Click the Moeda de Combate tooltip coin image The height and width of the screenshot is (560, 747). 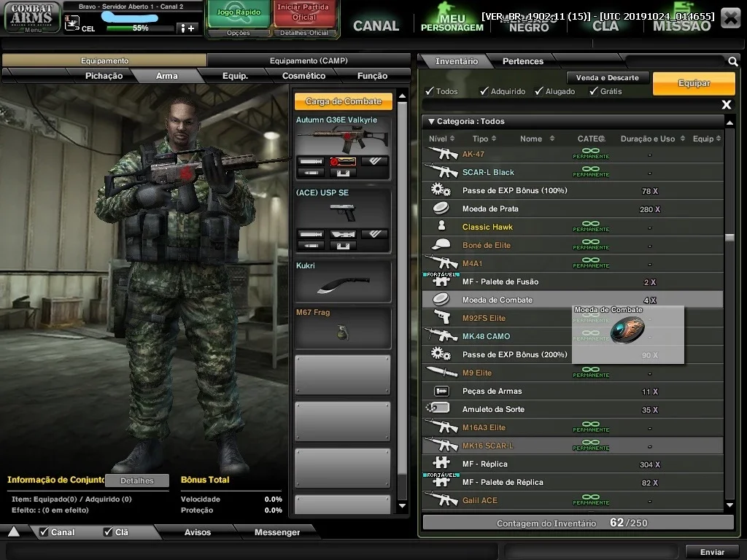627,330
